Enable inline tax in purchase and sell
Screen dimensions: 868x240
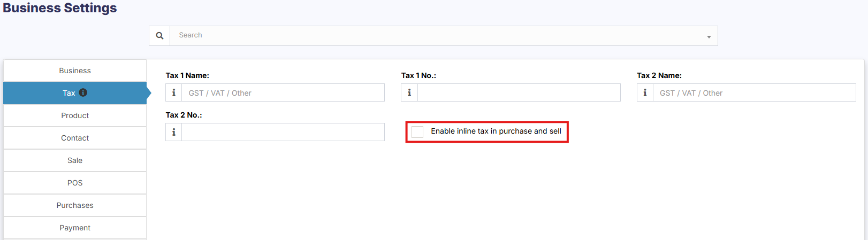click(417, 131)
